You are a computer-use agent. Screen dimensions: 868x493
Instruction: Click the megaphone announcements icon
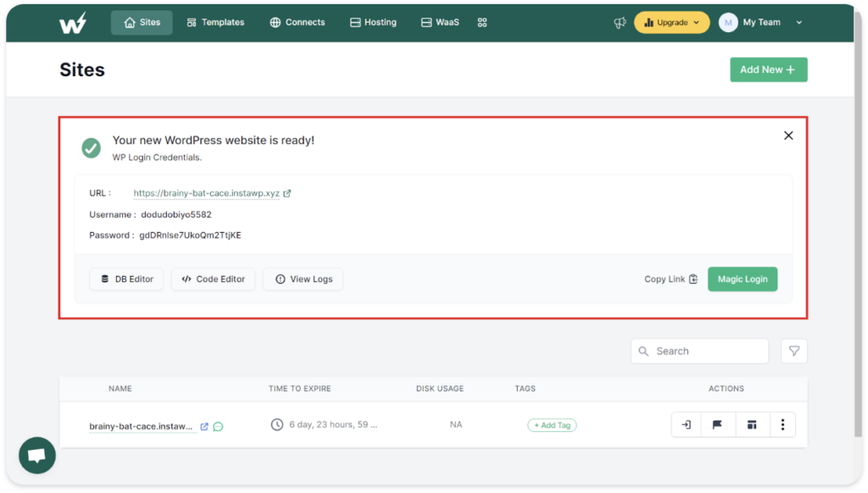click(x=620, y=23)
